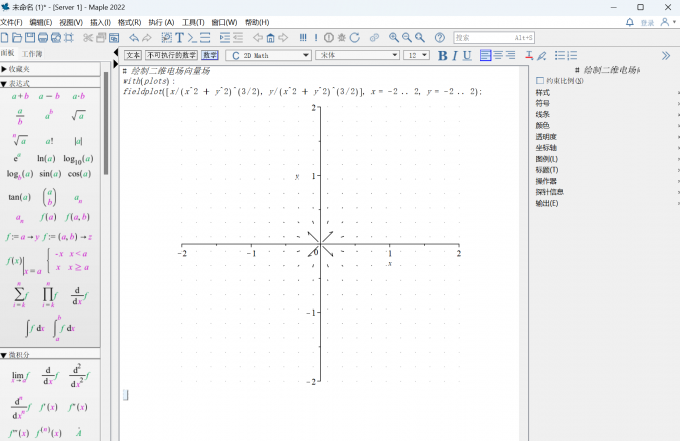This screenshot has height=441, width=680.
Task: Insert Maple prompt with the >_ icon
Action: point(192,38)
